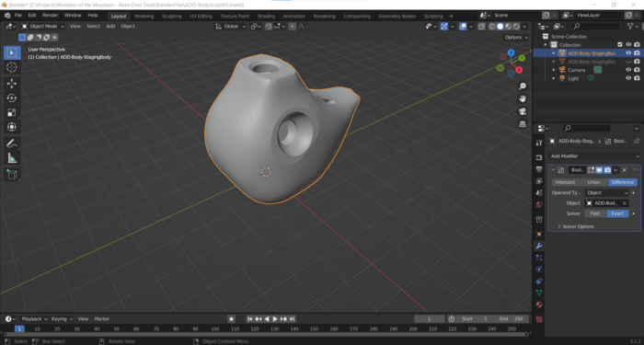
Task: Switch to Wireframe viewport shading
Action: point(491,27)
